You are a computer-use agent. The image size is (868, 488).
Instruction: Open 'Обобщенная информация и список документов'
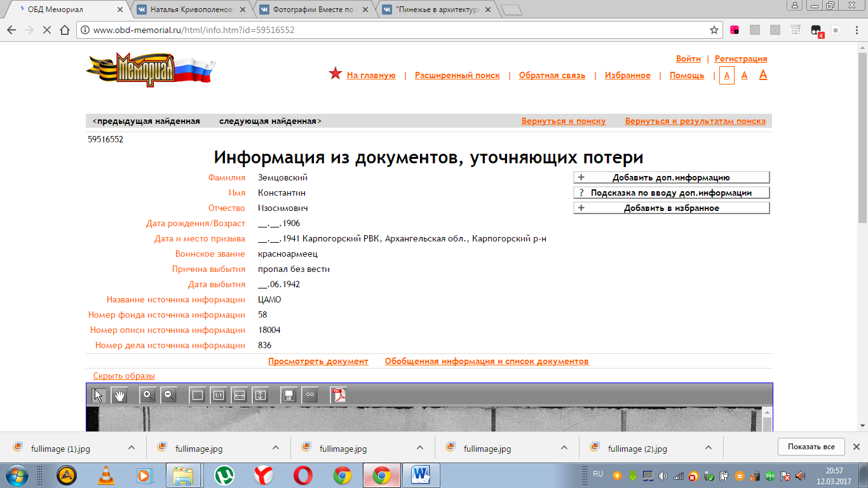[x=487, y=361]
